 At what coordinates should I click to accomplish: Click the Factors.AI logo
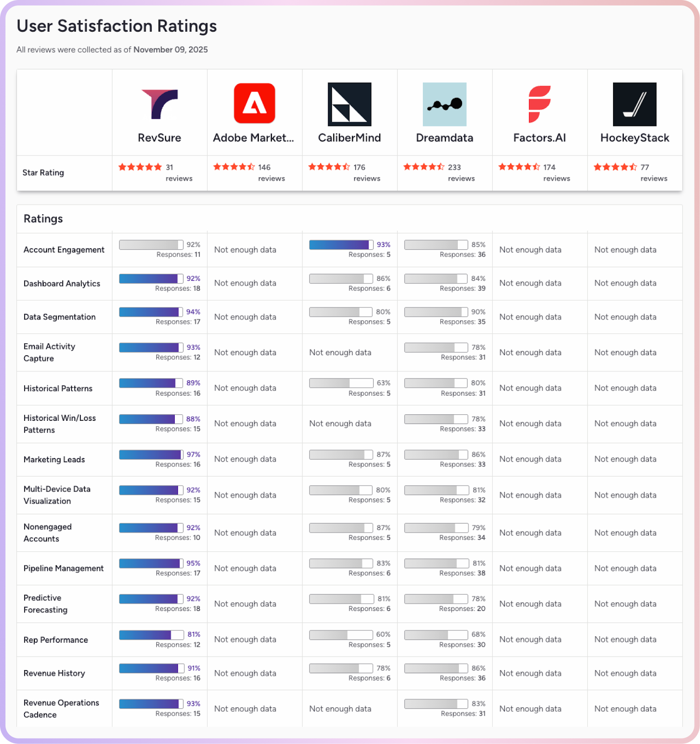(x=540, y=104)
